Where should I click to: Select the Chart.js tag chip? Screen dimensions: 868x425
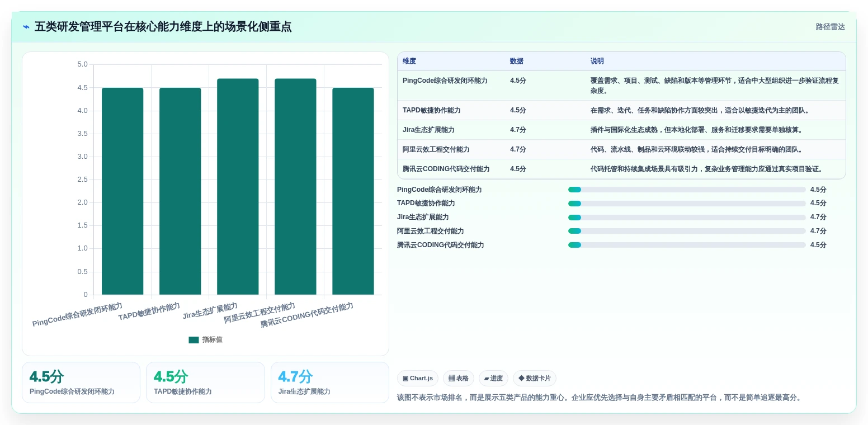pos(417,379)
